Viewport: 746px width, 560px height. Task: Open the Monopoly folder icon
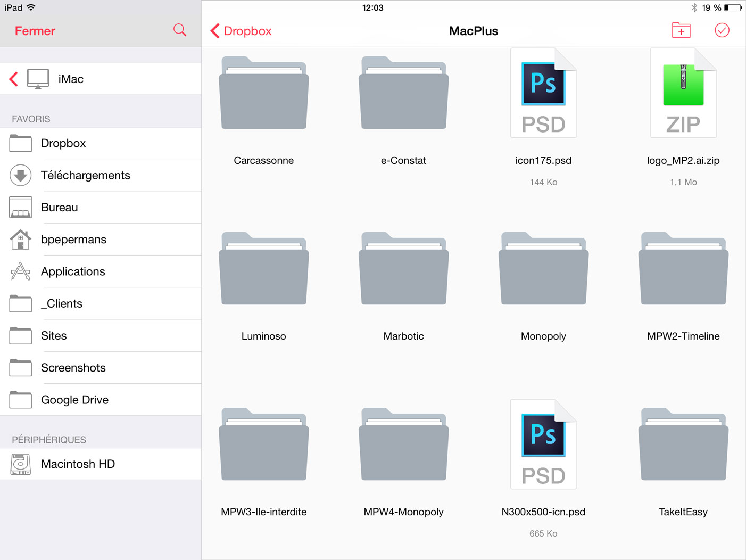[x=544, y=268]
